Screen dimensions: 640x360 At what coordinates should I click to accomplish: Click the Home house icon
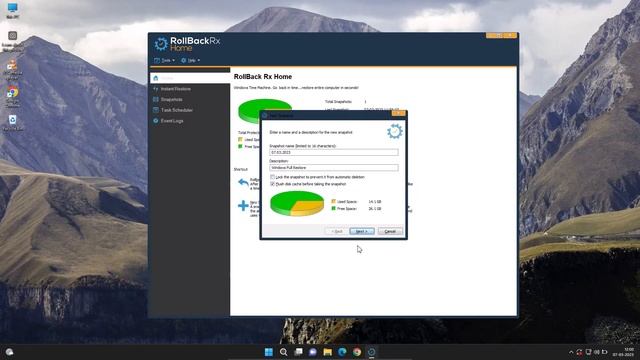pos(156,78)
